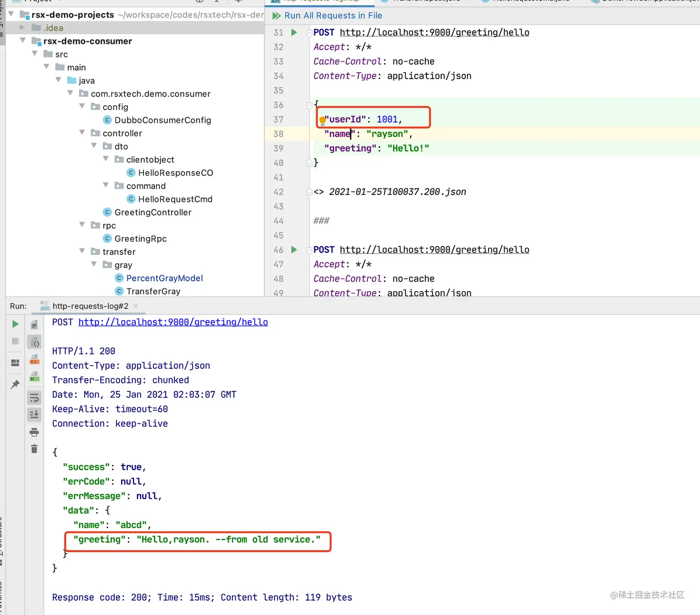Collapse rsx-demo-projects root node
This screenshot has width=700, height=615.
tap(11, 14)
